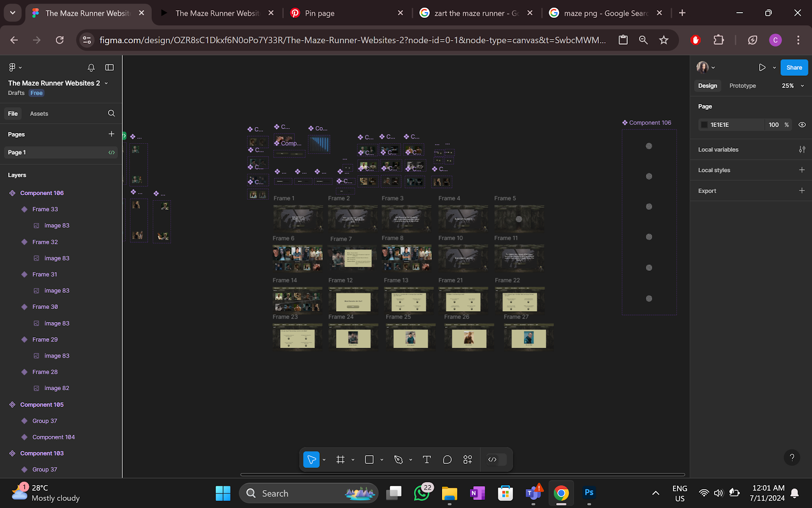This screenshot has width=812, height=508.
Task: Switch to the File tab
Action: point(13,114)
